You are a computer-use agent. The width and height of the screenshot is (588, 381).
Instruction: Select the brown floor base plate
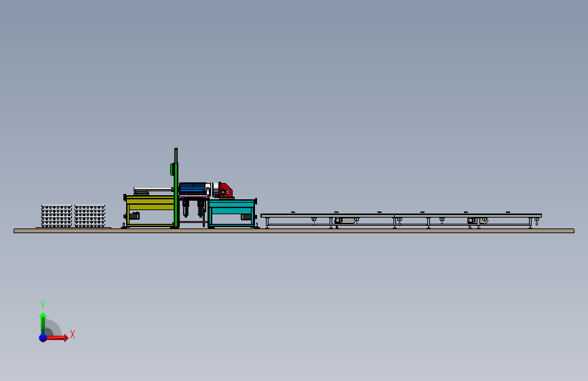[x=294, y=230]
